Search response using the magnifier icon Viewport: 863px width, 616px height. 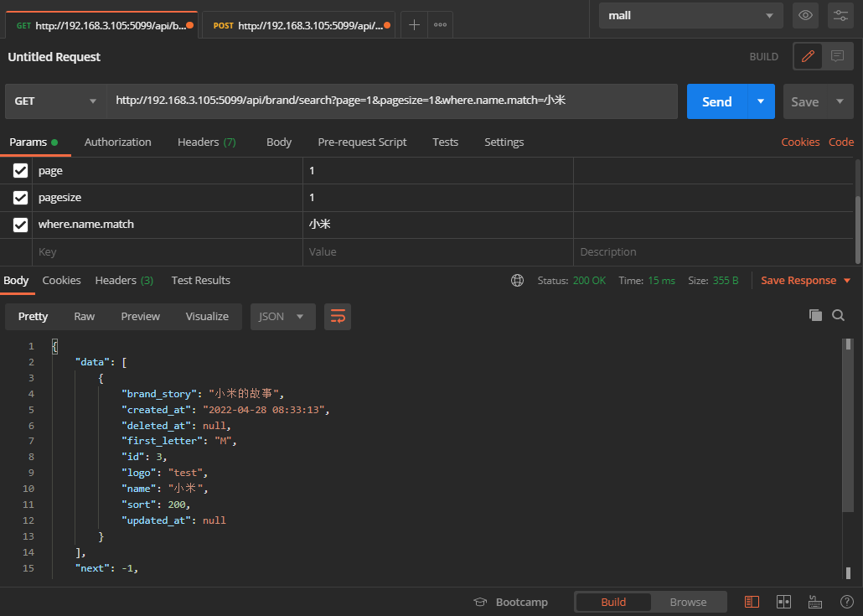[838, 315]
